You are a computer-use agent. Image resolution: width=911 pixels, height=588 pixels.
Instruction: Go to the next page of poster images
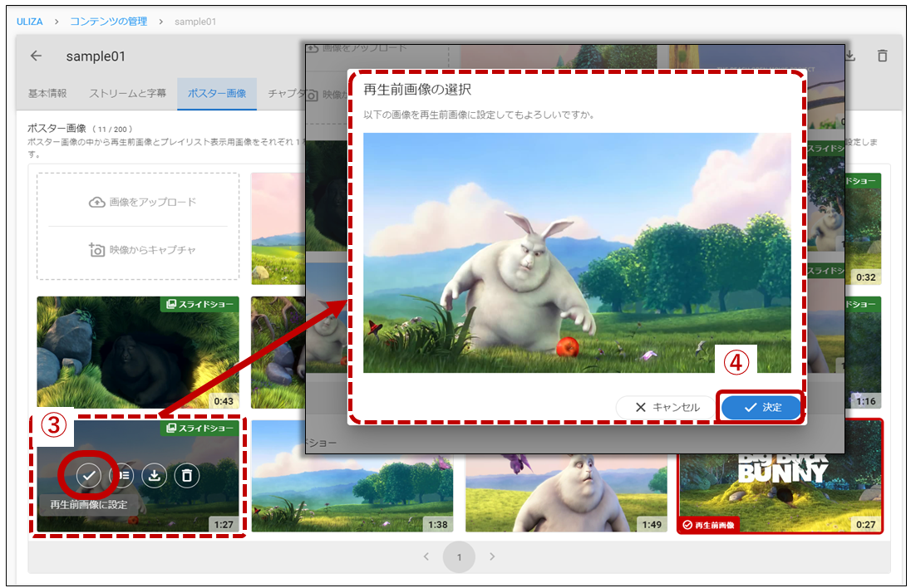tap(492, 556)
